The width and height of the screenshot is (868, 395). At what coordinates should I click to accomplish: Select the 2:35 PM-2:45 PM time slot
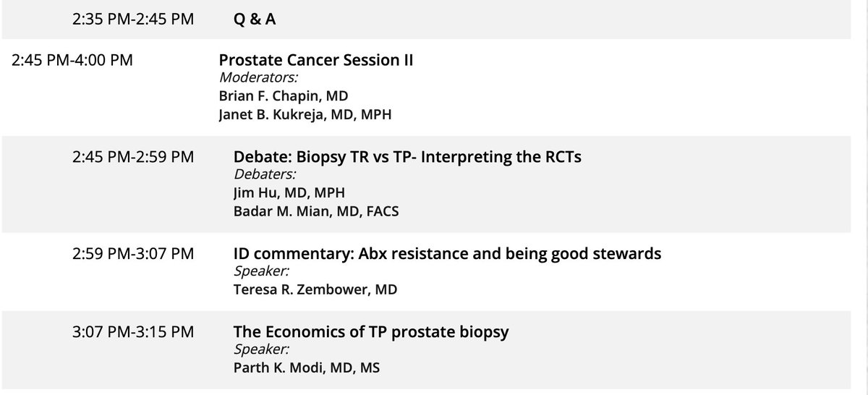[133, 20]
